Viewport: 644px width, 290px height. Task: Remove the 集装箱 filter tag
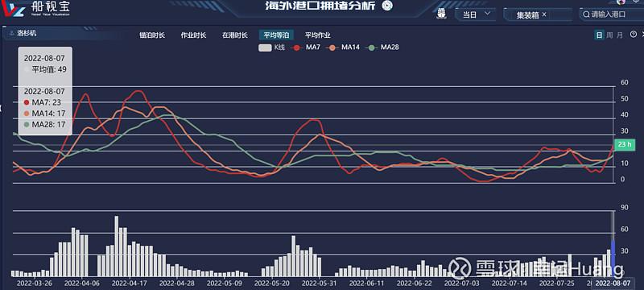[544, 14]
